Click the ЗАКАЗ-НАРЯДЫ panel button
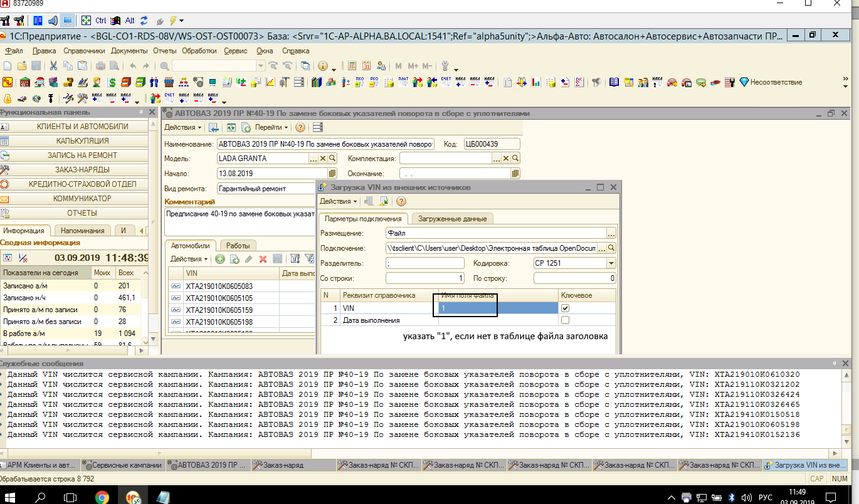Screen dimensions: 859x504 click(82, 169)
